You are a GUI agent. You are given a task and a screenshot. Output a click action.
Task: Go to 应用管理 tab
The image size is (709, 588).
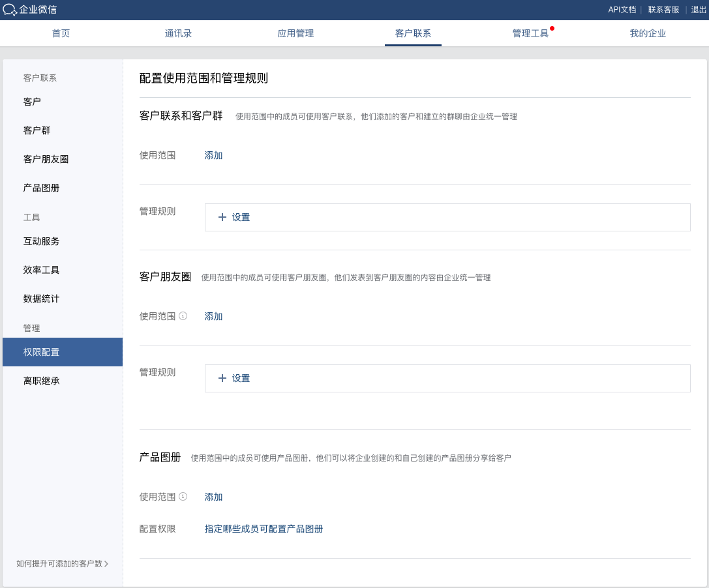[x=295, y=34]
